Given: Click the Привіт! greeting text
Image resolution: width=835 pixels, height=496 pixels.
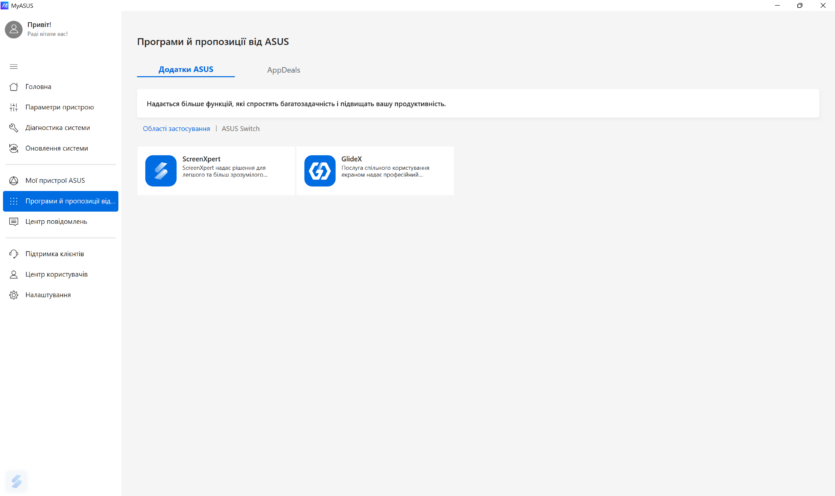Looking at the screenshot, I should 39,25.
